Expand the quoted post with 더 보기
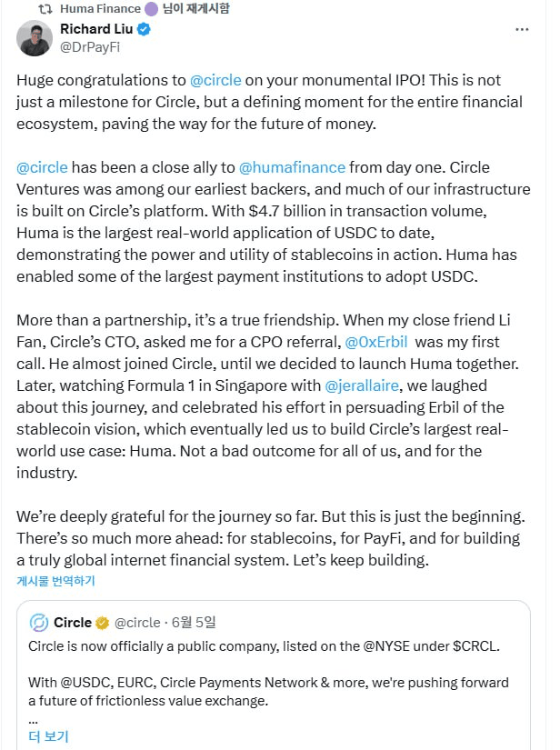 click(48, 735)
